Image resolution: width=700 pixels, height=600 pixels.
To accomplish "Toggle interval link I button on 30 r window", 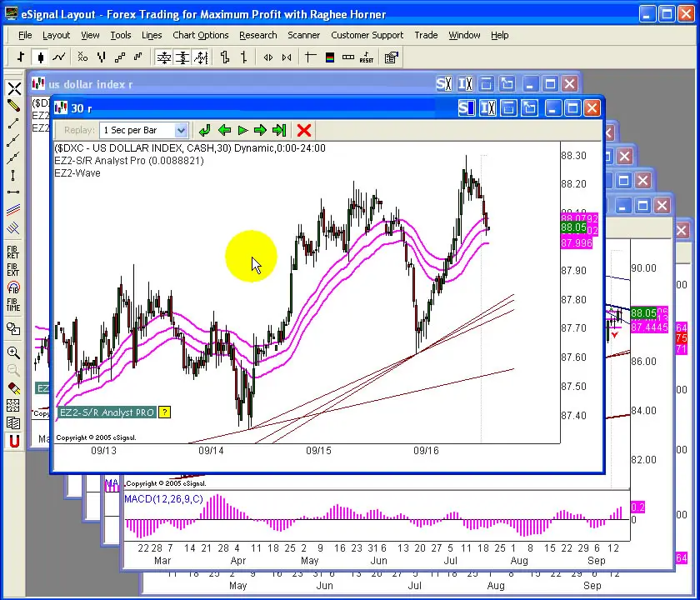I will click(x=487, y=108).
